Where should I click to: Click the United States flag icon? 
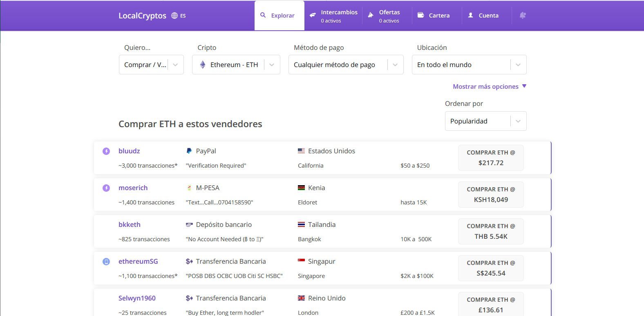click(302, 151)
